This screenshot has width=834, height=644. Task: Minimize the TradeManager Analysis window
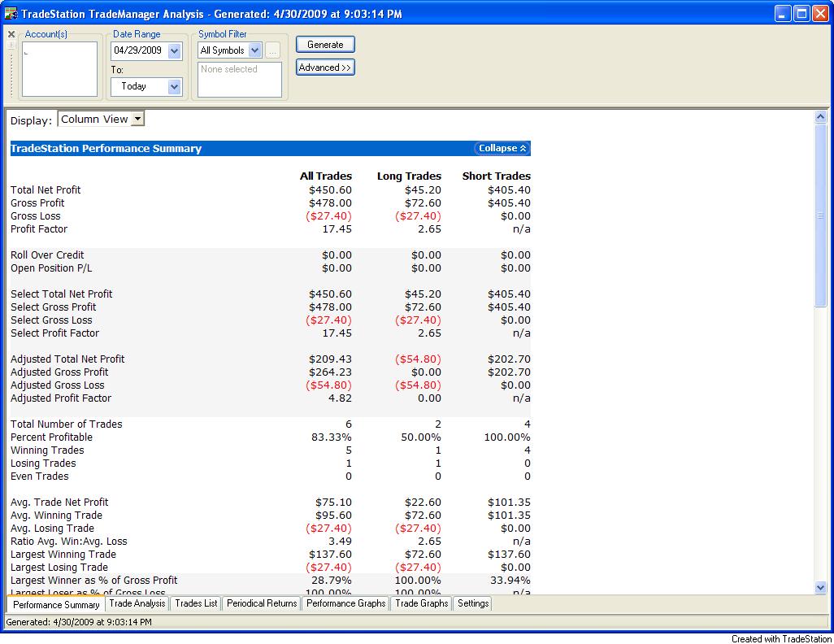pos(783,13)
